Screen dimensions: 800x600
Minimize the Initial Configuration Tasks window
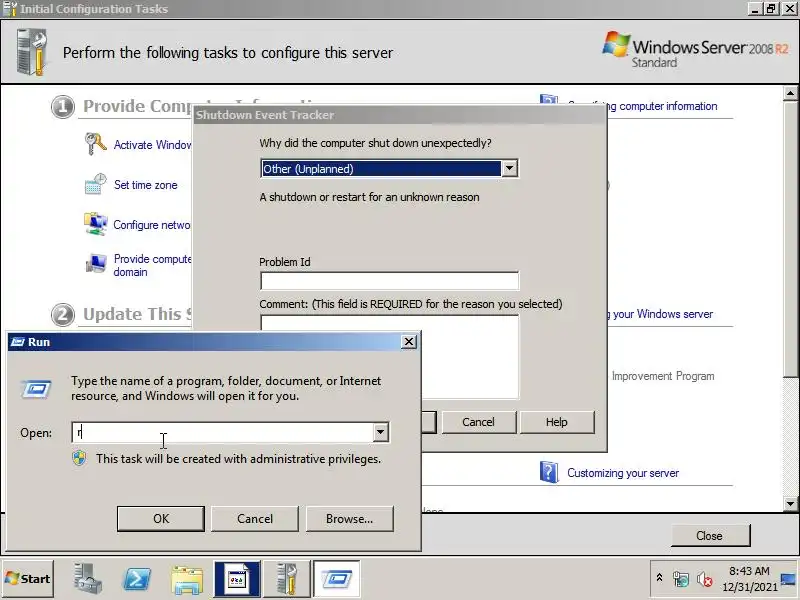pos(755,9)
